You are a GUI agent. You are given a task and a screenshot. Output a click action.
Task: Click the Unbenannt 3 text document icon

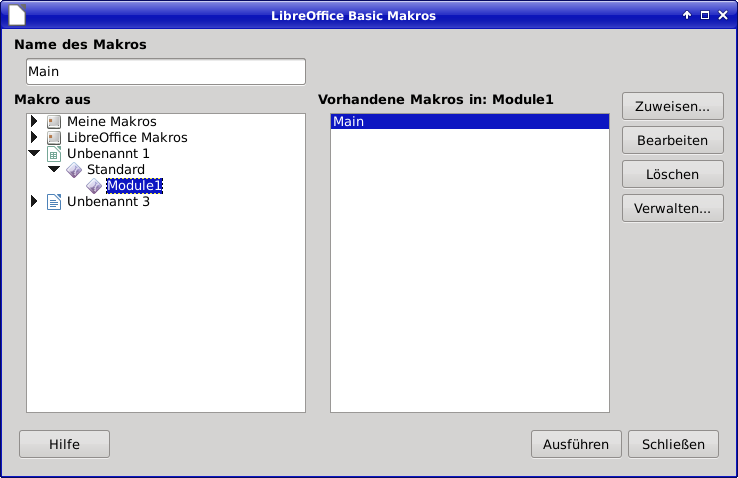pos(54,202)
